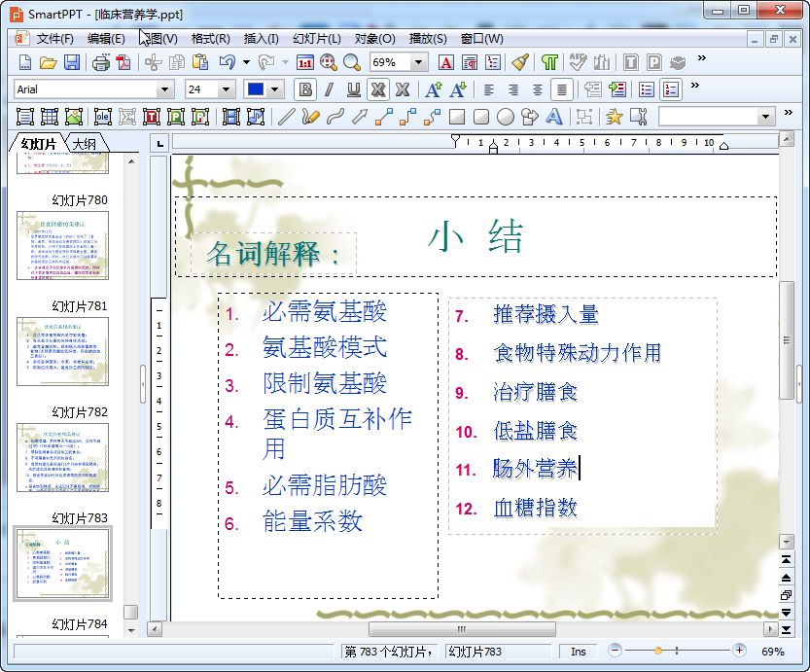Save the presentation with floppy icon
Viewport: 810px width, 672px height.
[x=72, y=62]
